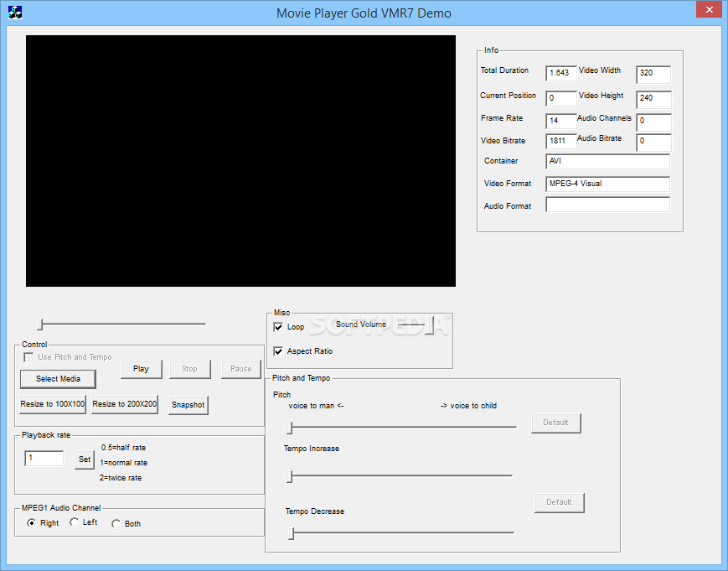
Task: Click the Tempo Decrease slider
Action: pos(401,533)
